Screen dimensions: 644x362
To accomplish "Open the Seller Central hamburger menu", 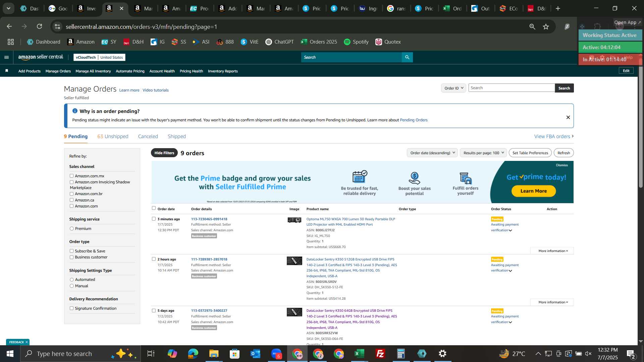I will coord(6,57).
